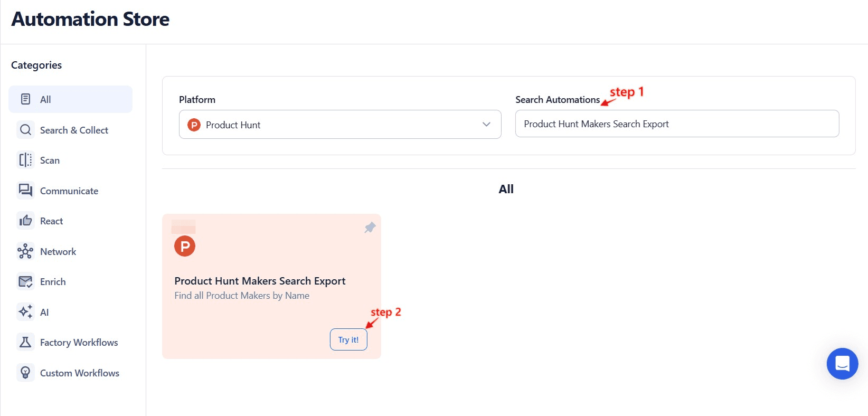Open the Platform dropdown
868x416 pixels.
tap(339, 125)
